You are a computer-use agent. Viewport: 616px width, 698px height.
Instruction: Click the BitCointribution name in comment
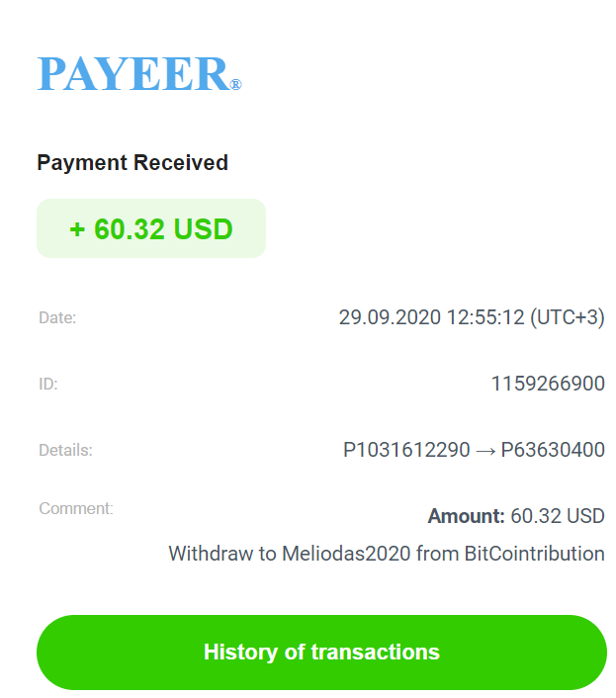point(535,554)
